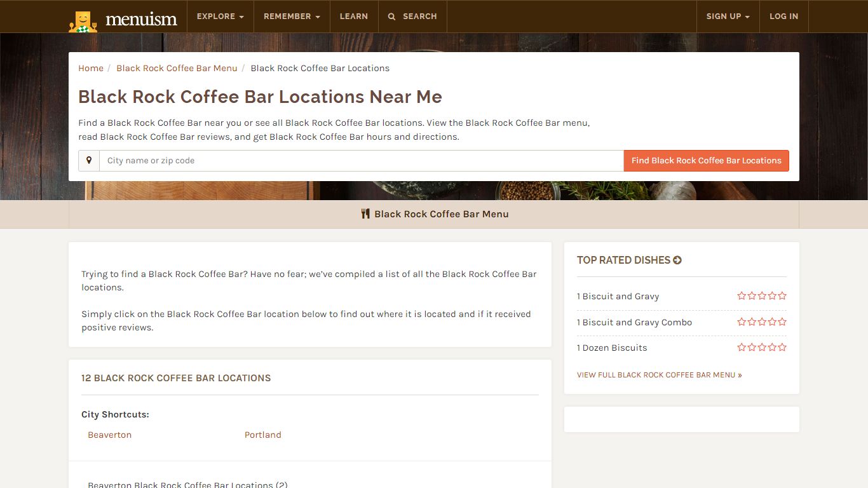868x488 pixels.
Task: Jump to Beaverton city shortcut
Action: [110, 435]
